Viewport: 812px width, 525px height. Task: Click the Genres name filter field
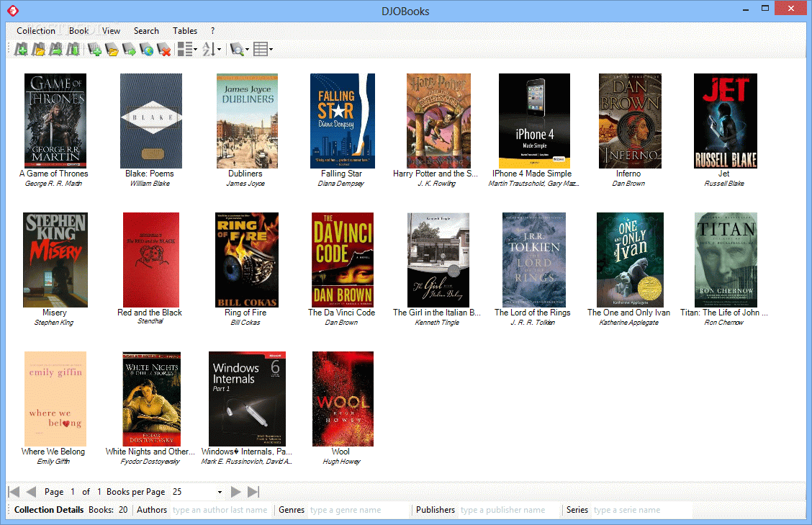(358, 510)
